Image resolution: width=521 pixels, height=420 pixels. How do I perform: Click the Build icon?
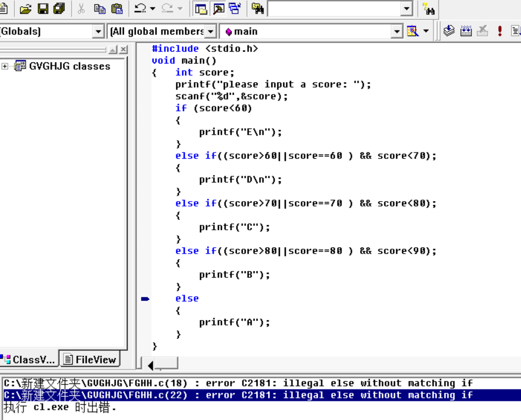coord(466,31)
